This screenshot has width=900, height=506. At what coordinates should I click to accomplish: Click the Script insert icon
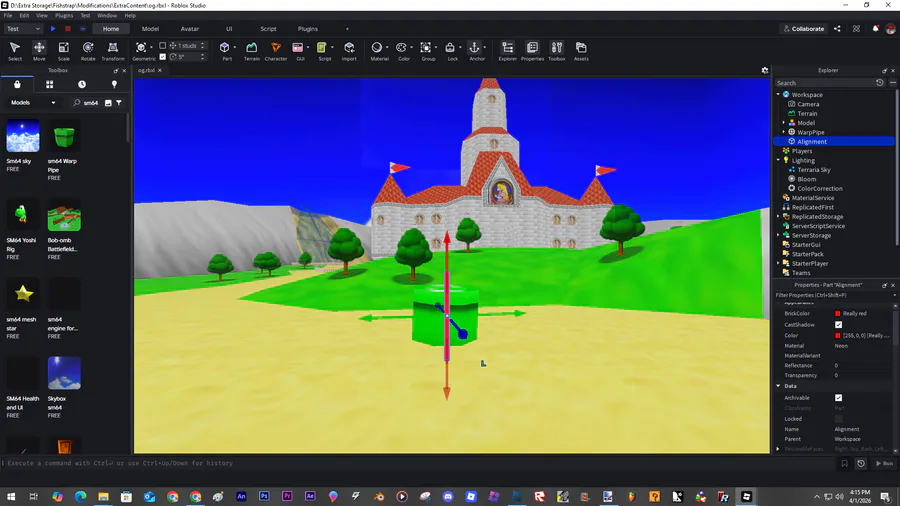pos(322,48)
